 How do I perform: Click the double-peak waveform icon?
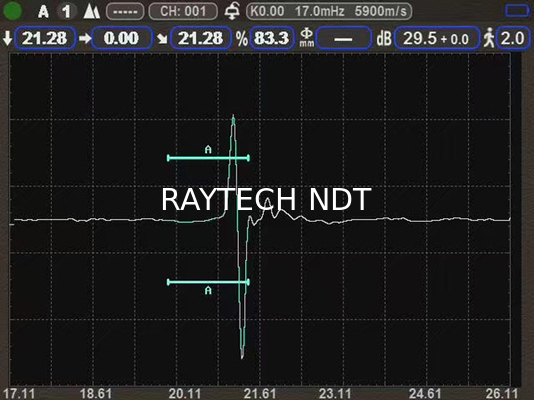[x=92, y=12]
